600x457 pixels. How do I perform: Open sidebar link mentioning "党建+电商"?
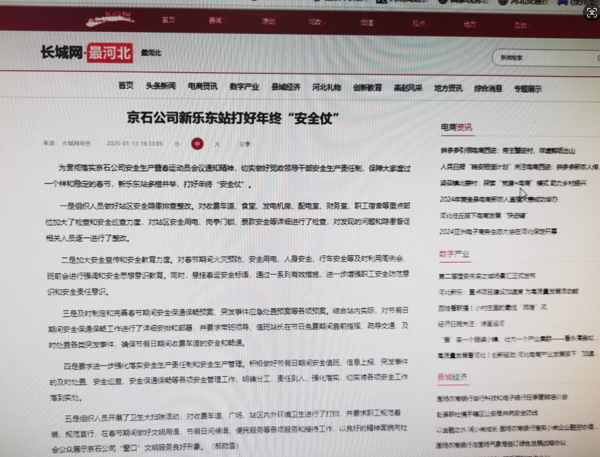[x=513, y=183]
